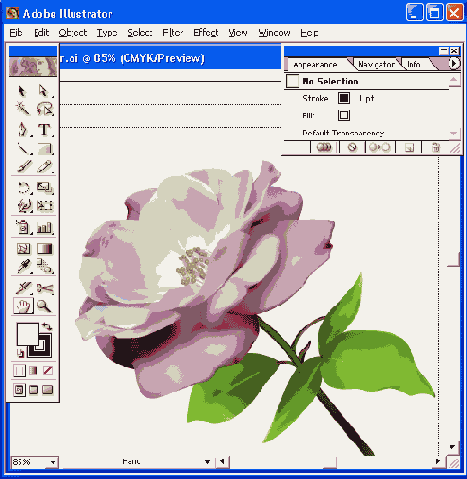Image resolution: width=467 pixels, height=479 pixels.
Task: Activate the Zoom magnifier tool
Action: 44,306
